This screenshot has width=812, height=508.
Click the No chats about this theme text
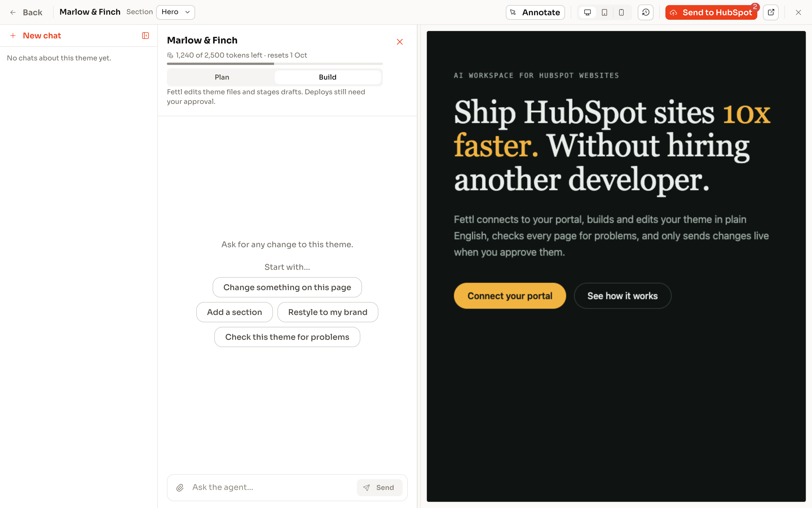tap(59, 58)
